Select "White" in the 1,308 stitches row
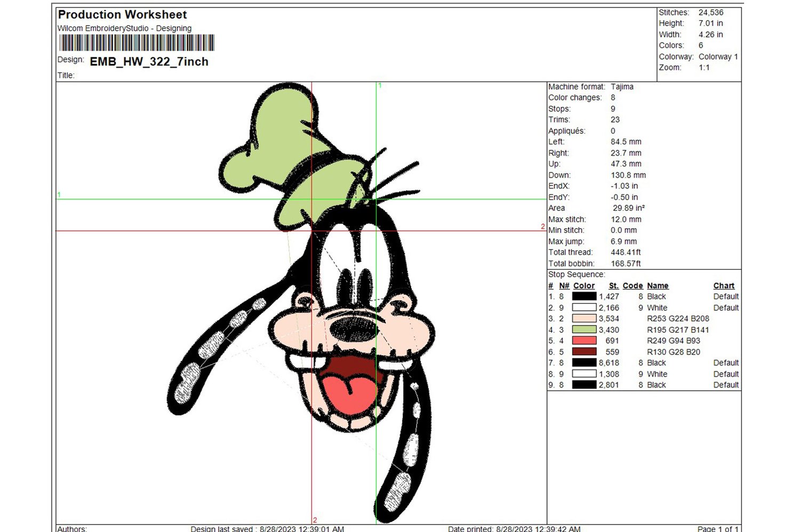Screen dimensions: 800x532 coord(657,374)
